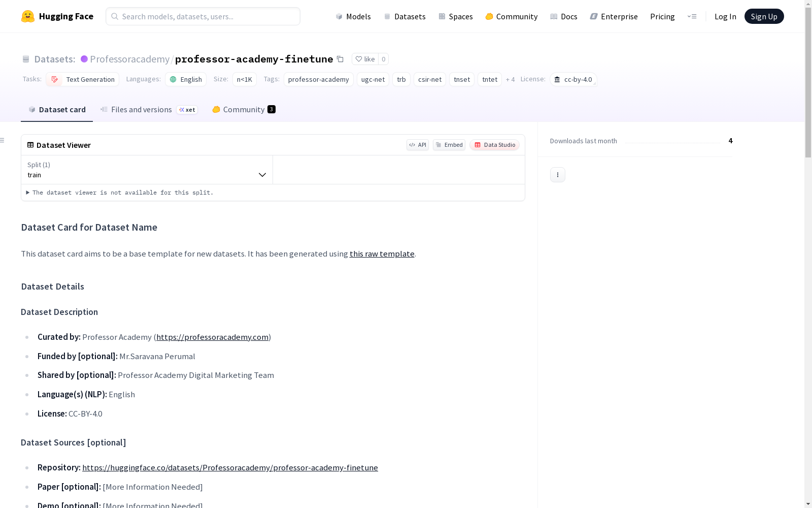Open Docs in navigation
The image size is (812, 508).
[564, 16]
